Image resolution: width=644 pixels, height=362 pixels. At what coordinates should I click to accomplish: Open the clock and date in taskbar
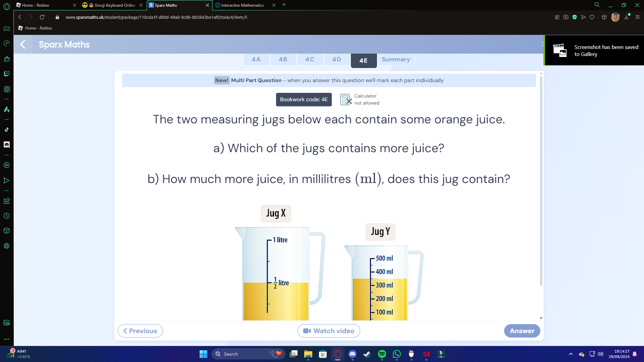click(619, 354)
